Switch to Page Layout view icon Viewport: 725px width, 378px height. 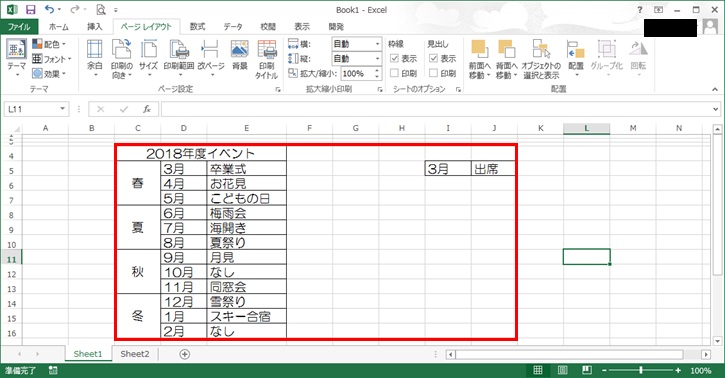pos(562,370)
